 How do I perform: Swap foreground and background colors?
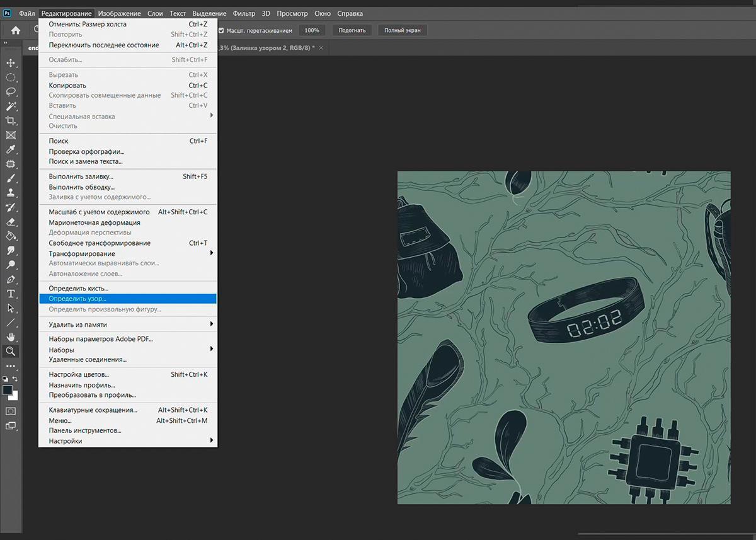point(16,379)
